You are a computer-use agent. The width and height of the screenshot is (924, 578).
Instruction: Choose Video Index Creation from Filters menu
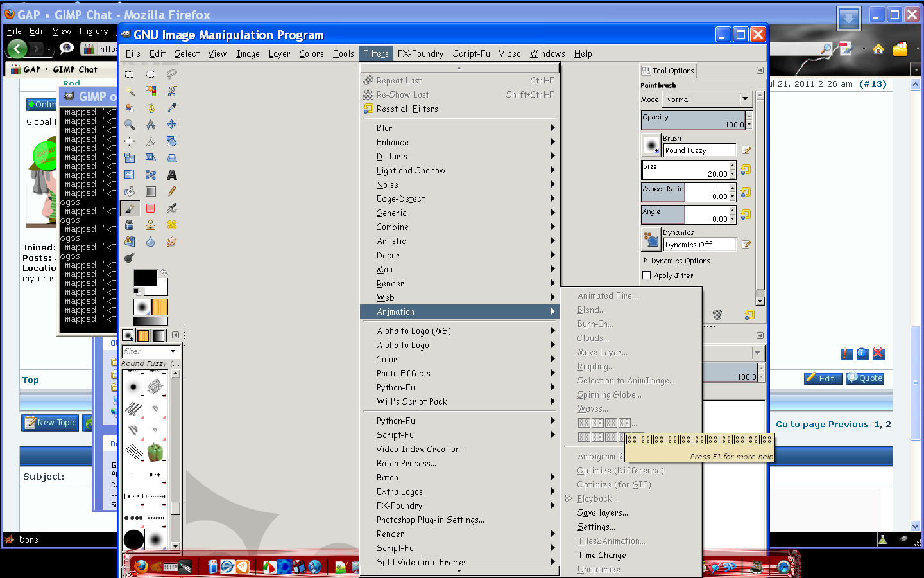[x=458, y=449]
